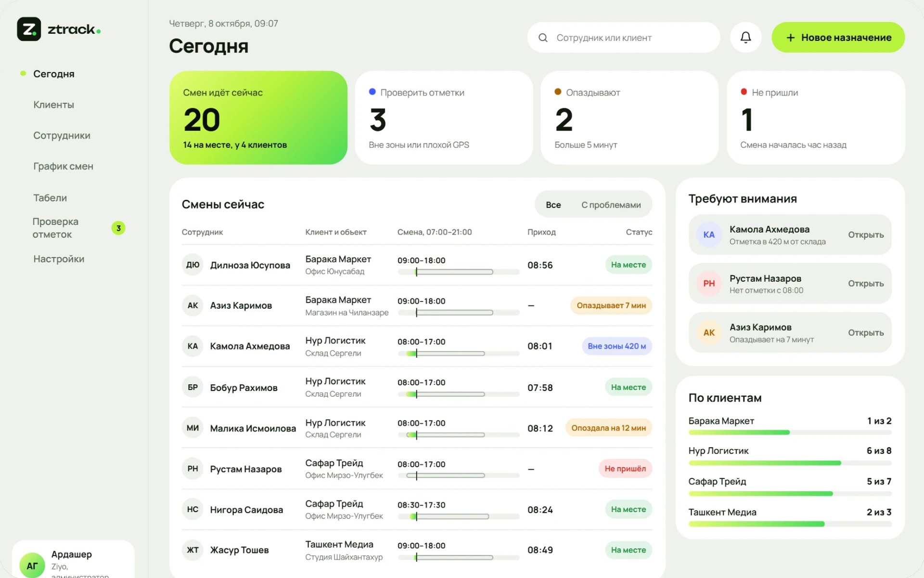Click the Ардашер user profile card
Screen dimensions: 924x578
coord(73,560)
